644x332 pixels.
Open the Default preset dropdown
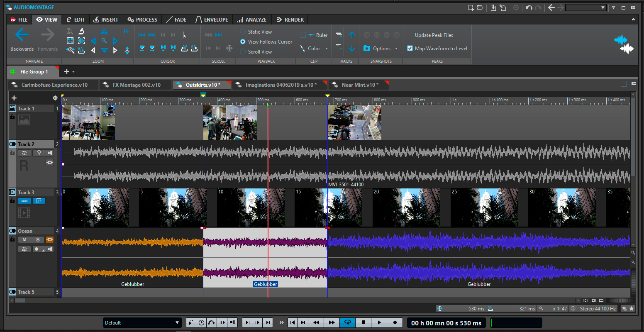coord(142,322)
